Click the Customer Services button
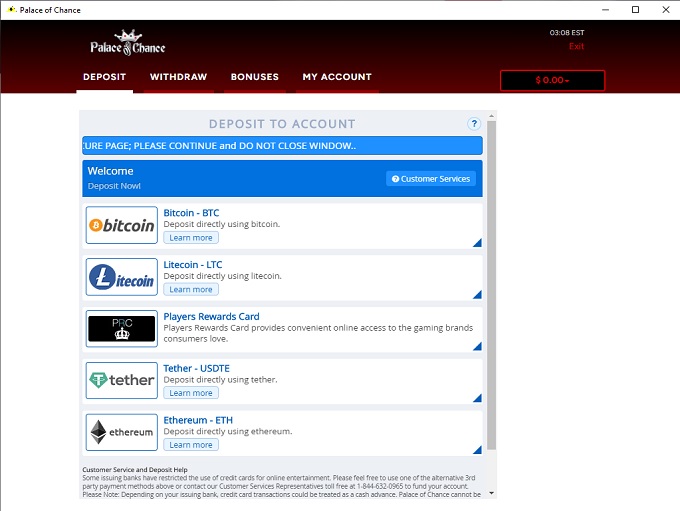The height and width of the screenshot is (511, 680). click(430, 179)
